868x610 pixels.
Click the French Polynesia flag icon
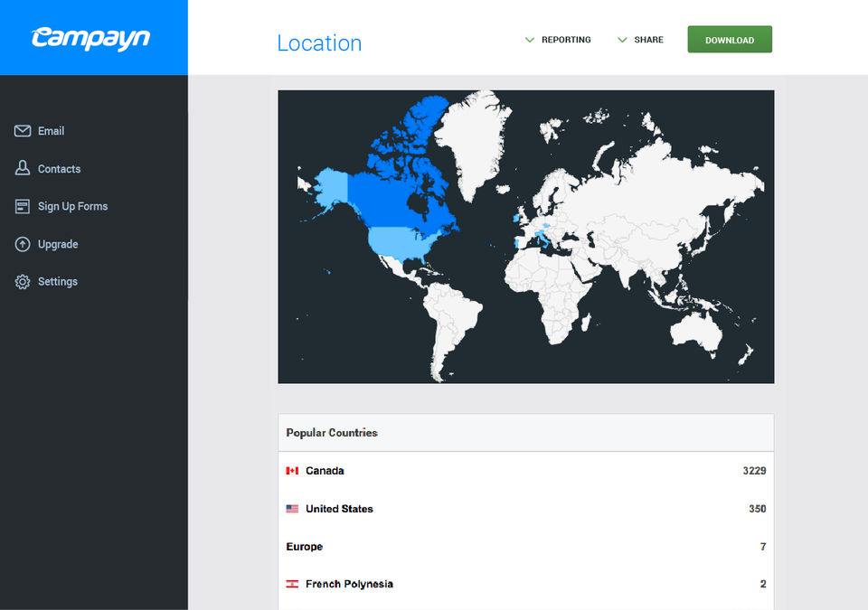[292, 584]
